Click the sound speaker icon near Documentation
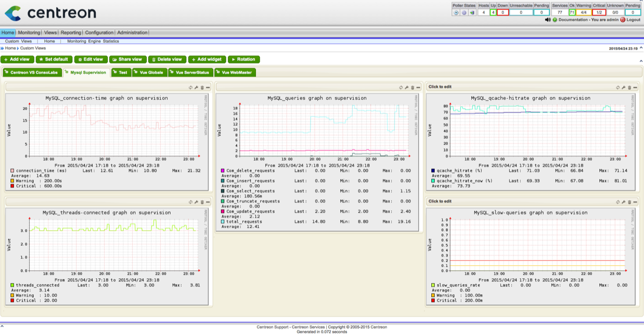Viewport: 644px width, 336px height. coord(548,19)
